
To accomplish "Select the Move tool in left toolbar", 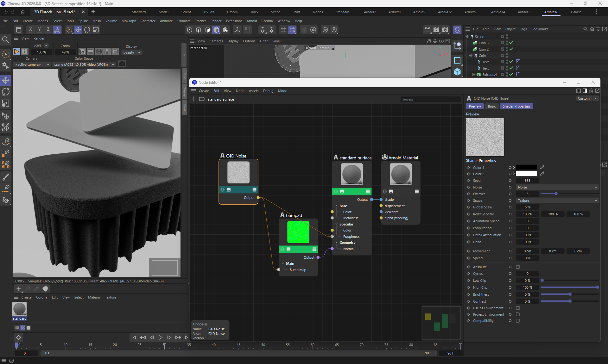I will (6, 80).
